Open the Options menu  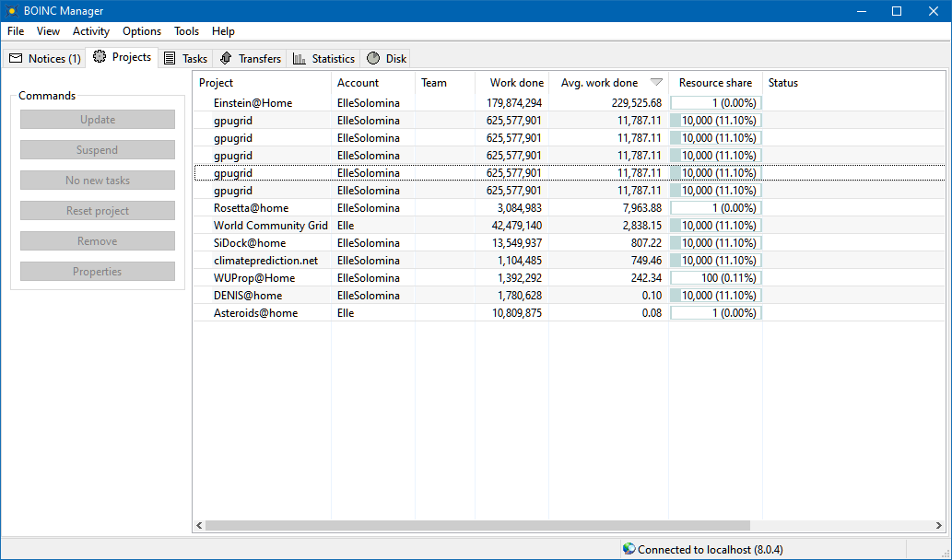point(142,31)
